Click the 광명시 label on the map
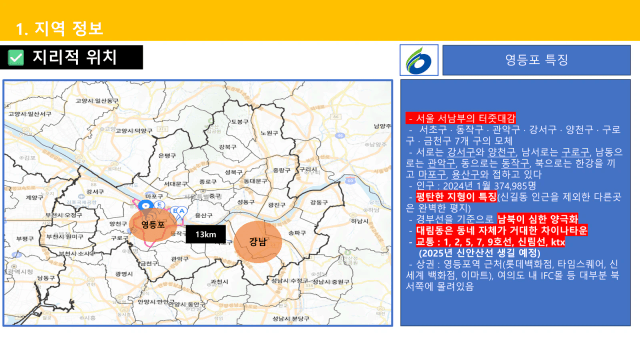 (x=124, y=274)
